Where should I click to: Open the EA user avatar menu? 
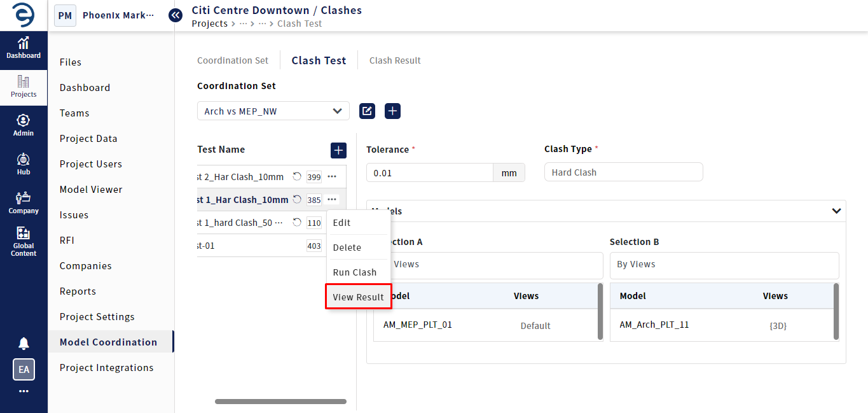click(x=24, y=369)
